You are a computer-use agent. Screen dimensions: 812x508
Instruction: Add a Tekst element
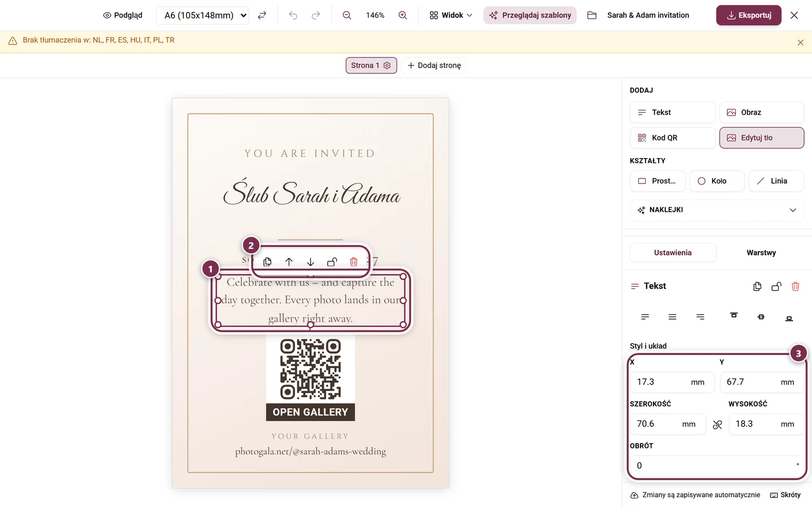point(672,112)
